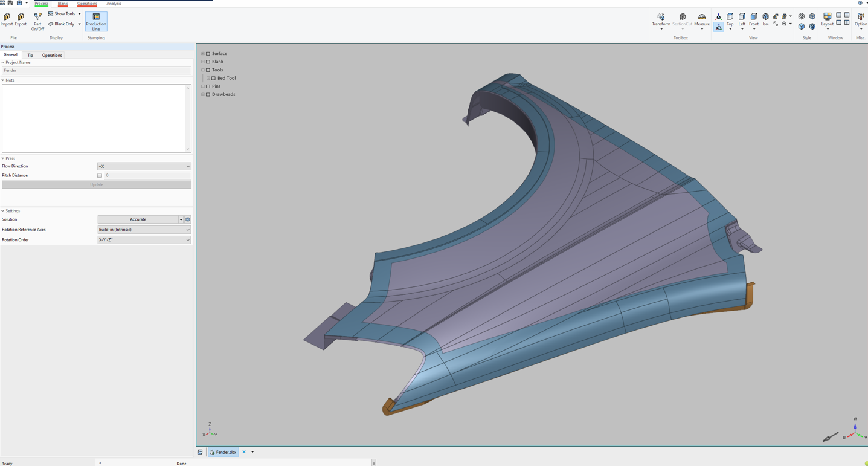Open solution settings gear icon
868x466 pixels.
[x=188, y=219]
